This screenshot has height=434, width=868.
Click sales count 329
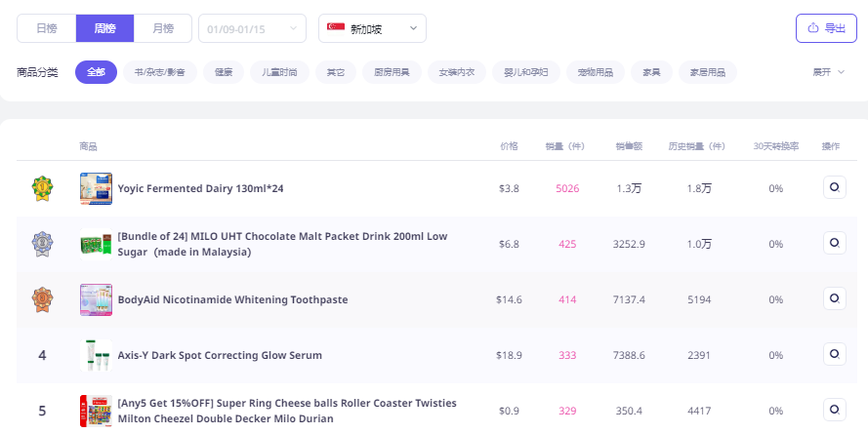point(567,411)
